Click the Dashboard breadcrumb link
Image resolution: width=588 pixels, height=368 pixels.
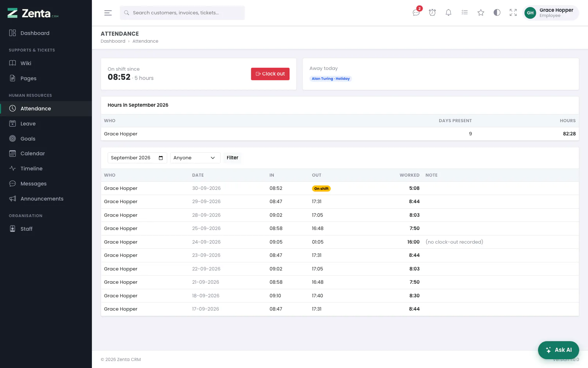pos(113,41)
